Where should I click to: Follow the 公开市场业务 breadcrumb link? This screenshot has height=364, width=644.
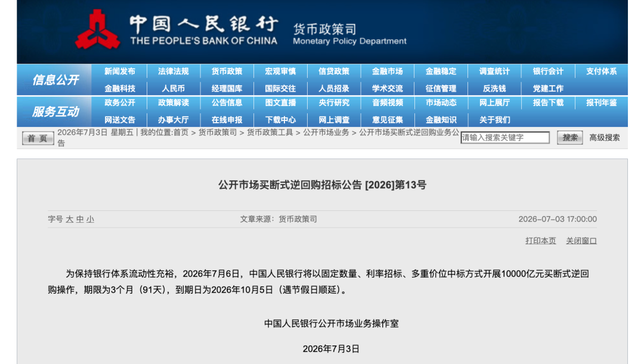point(326,132)
